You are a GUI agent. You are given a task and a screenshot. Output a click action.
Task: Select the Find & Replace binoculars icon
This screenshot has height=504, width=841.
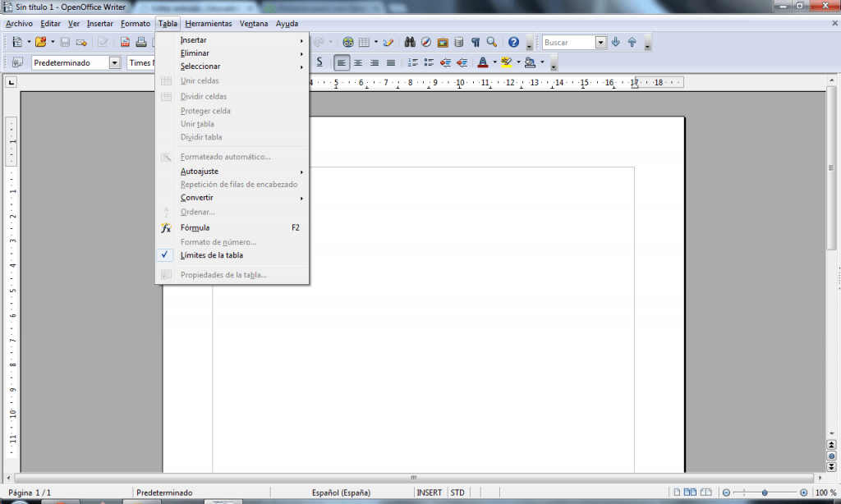coord(411,40)
